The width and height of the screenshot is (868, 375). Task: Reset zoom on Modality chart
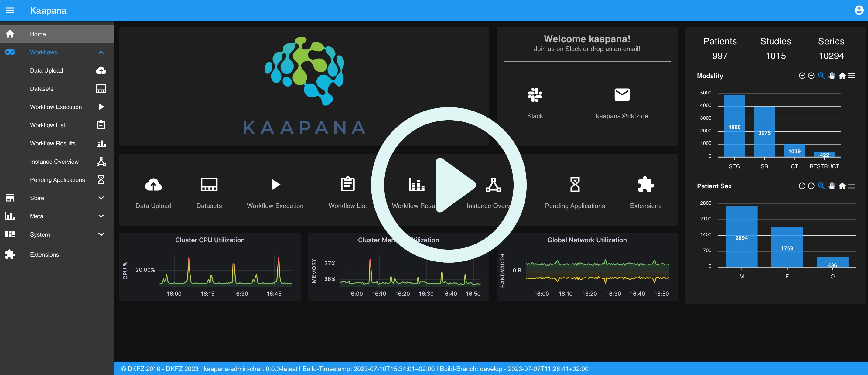pyautogui.click(x=842, y=76)
